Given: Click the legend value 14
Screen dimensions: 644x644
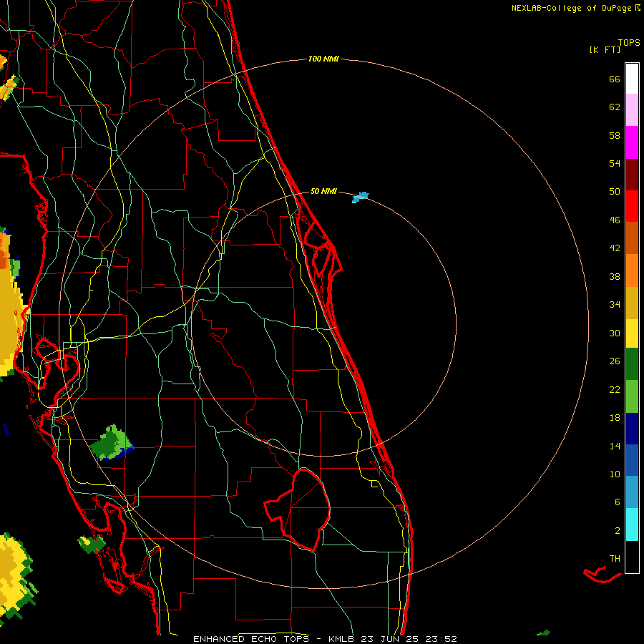Looking at the screenshot, I should pyautogui.click(x=615, y=446).
